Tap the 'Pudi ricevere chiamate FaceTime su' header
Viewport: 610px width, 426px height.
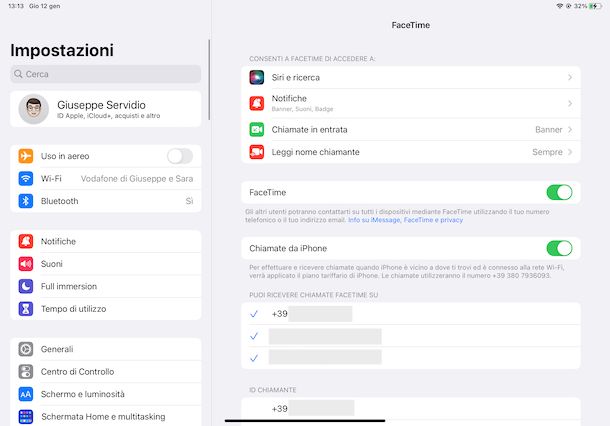pyautogui.click(x=314, y=295)
